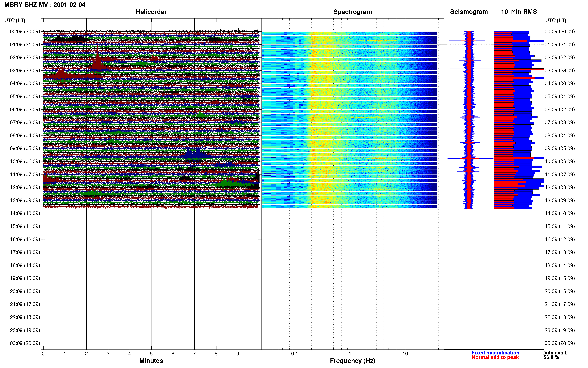This screenshot has height=368, width=588.
Task: Click the red seismogram trace column
Action: 469,120
